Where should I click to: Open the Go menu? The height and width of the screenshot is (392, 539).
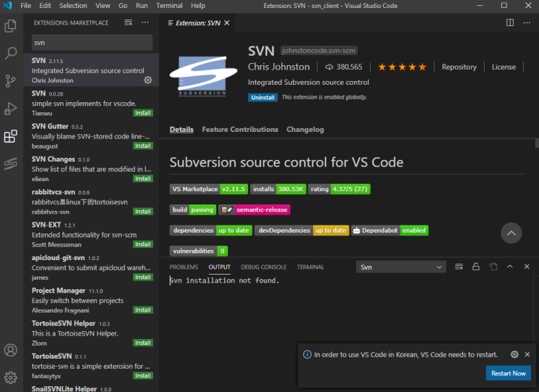123,6
